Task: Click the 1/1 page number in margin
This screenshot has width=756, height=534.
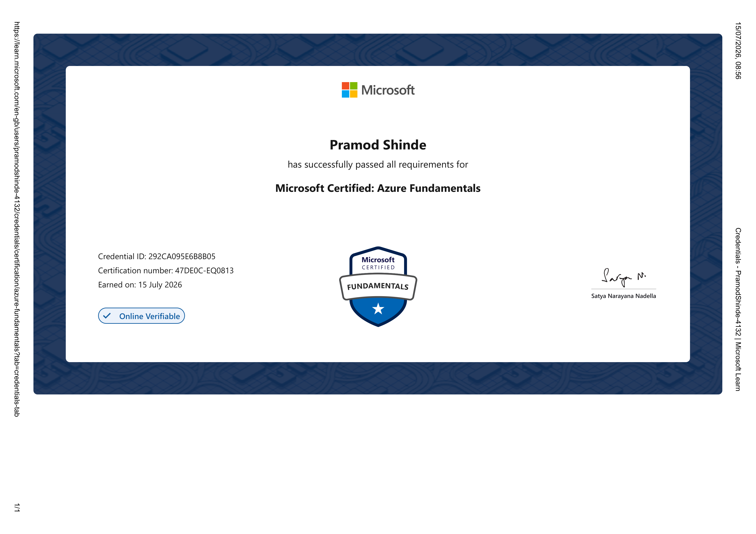Action: click(x=17, y=507)
